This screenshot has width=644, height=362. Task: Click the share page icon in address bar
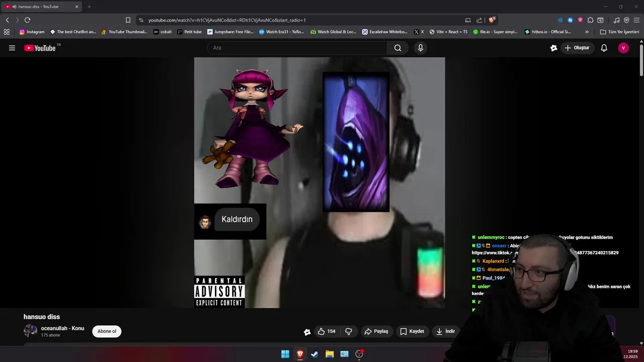(x=479, y=20)
